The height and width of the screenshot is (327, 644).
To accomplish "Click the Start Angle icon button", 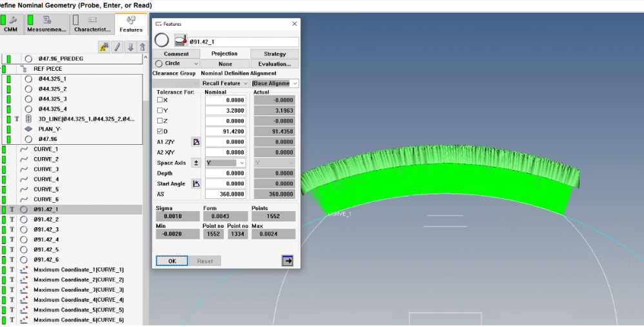I will 196,183.
